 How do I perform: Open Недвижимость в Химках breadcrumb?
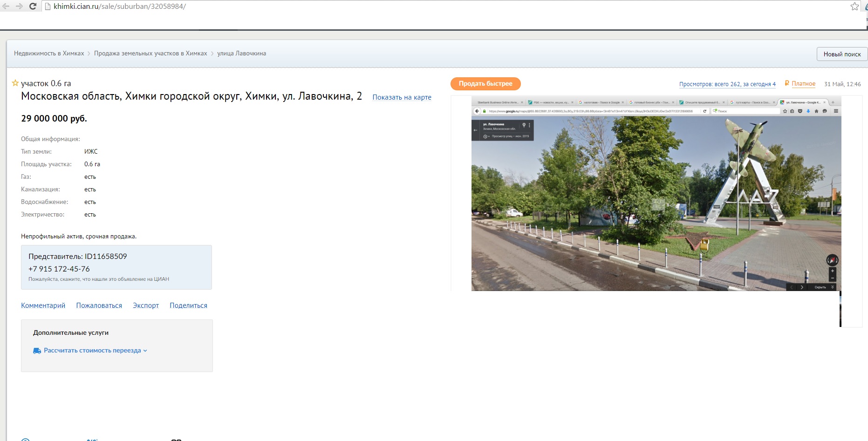(x=49, y=54)
